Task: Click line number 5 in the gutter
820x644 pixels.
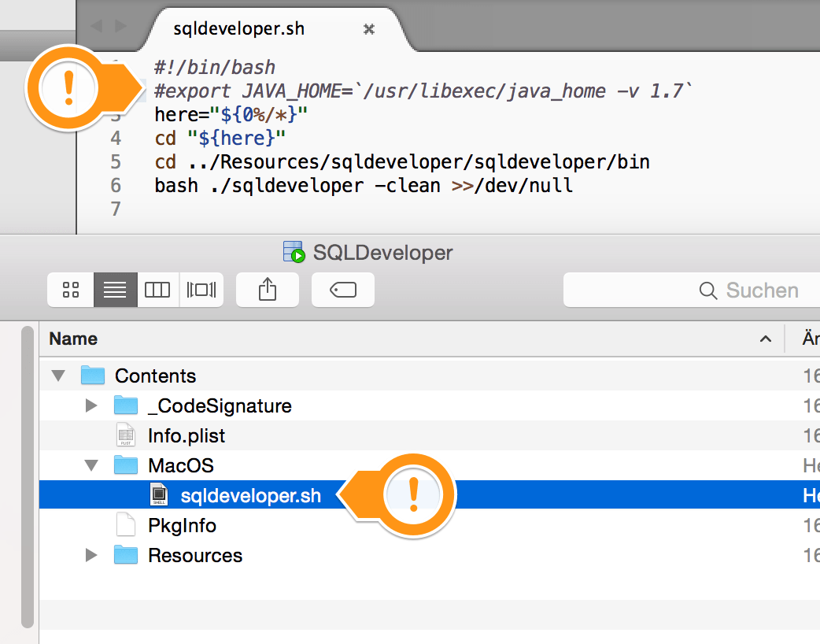Action: (116, 161)
